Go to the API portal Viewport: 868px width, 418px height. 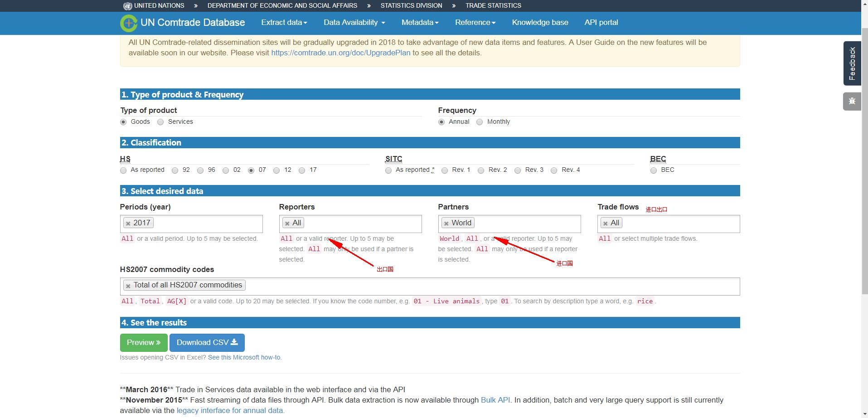tap(601, 23)
